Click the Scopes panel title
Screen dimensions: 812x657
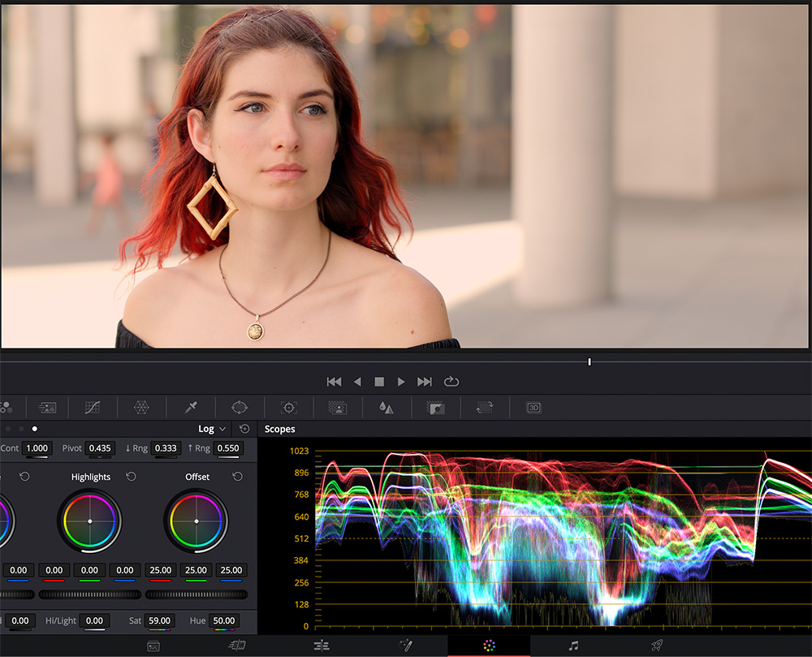[x=279, y=429]
